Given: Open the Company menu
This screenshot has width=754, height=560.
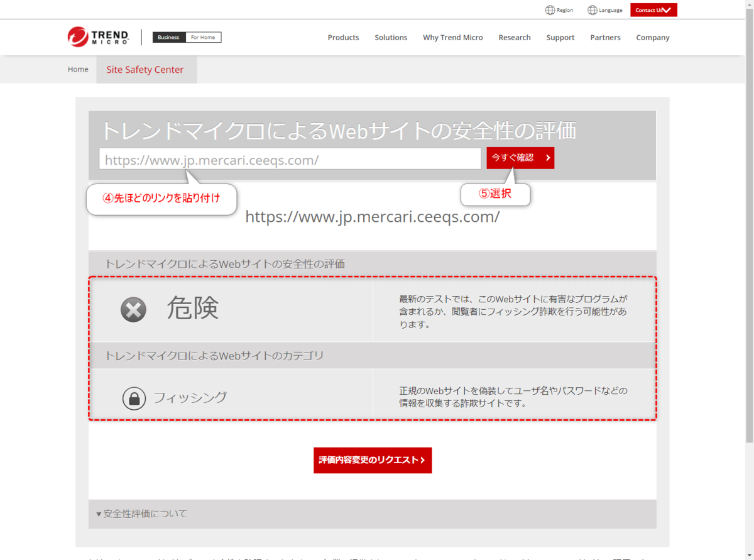Looking at the screenshot, I should click(653, 38).
